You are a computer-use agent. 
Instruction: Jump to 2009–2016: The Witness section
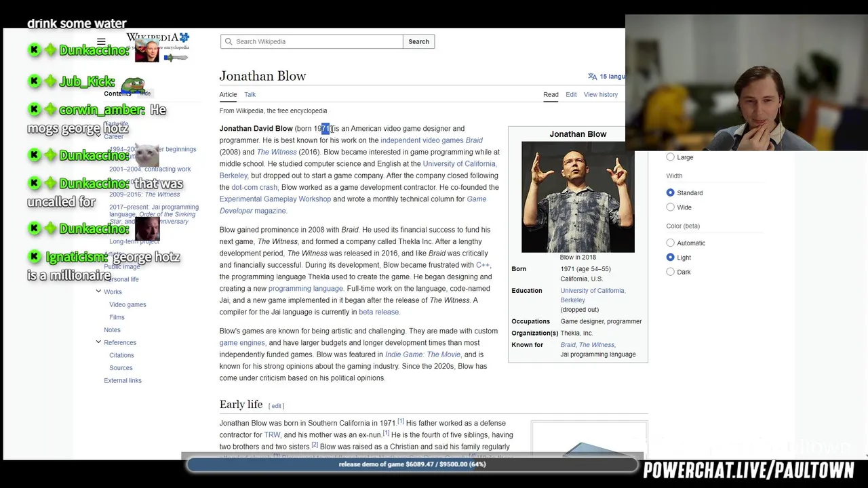pos(144,195)
